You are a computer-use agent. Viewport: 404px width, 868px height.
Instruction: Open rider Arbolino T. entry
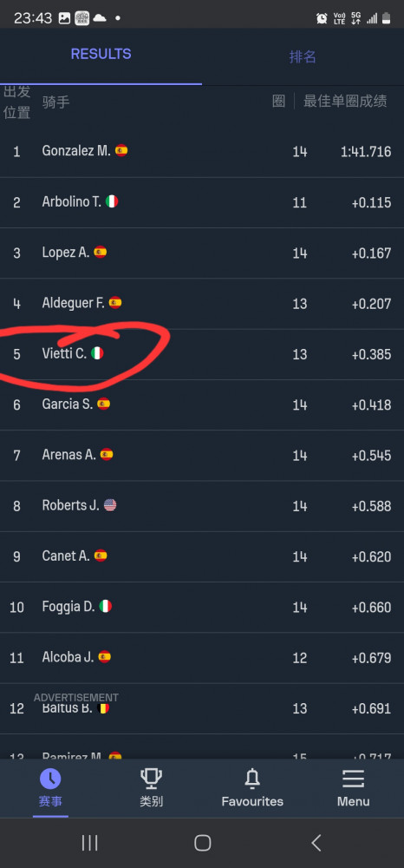tap(202, 202)
